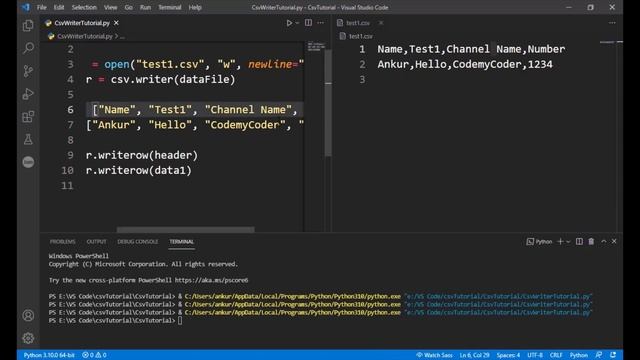
Task: Click the VS Code logo in title bar
Action: coord(26,7)
